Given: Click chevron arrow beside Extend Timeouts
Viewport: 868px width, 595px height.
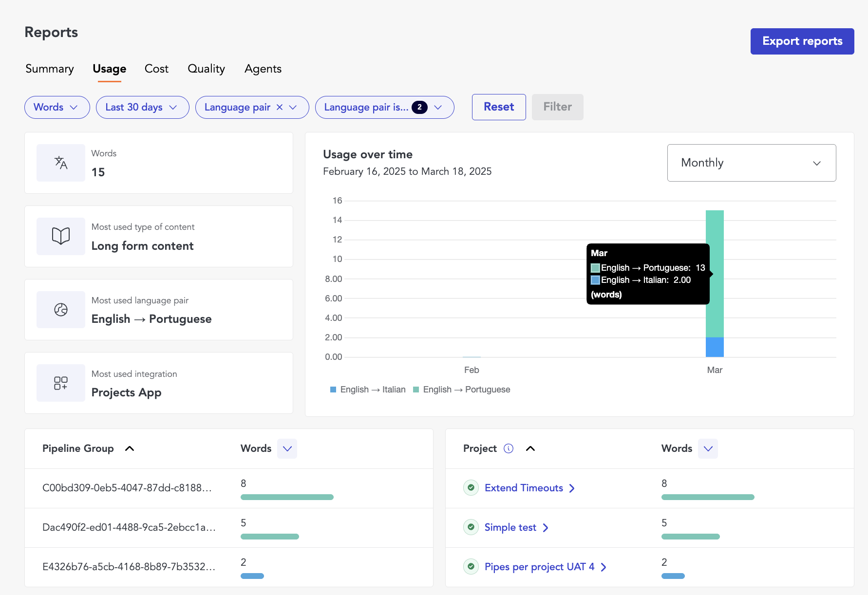Looking at the screenshot, I should click(572, 488).
